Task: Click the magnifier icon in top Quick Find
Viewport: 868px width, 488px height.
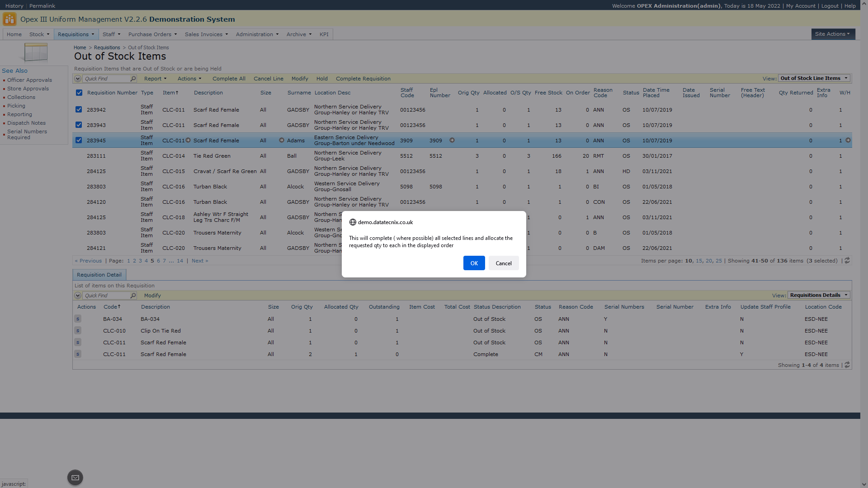Action: (x=133, y=79)
